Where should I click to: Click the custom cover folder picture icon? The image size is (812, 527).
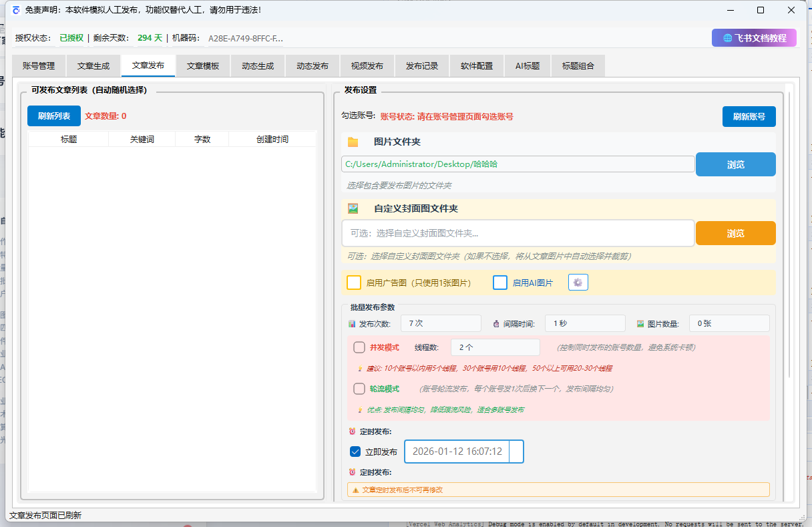point(353,208)
